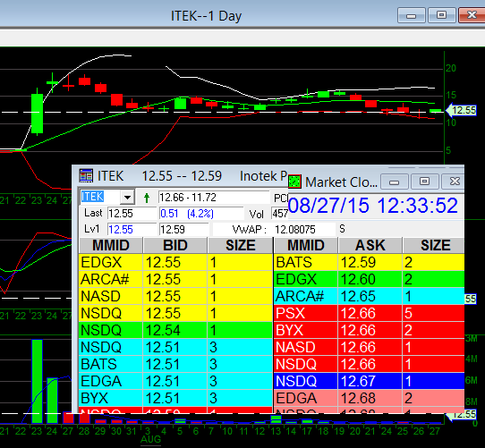485x448 pixels.
Task: Select the EDGA ask row at 12.68
Action: [x=370, y=398]
